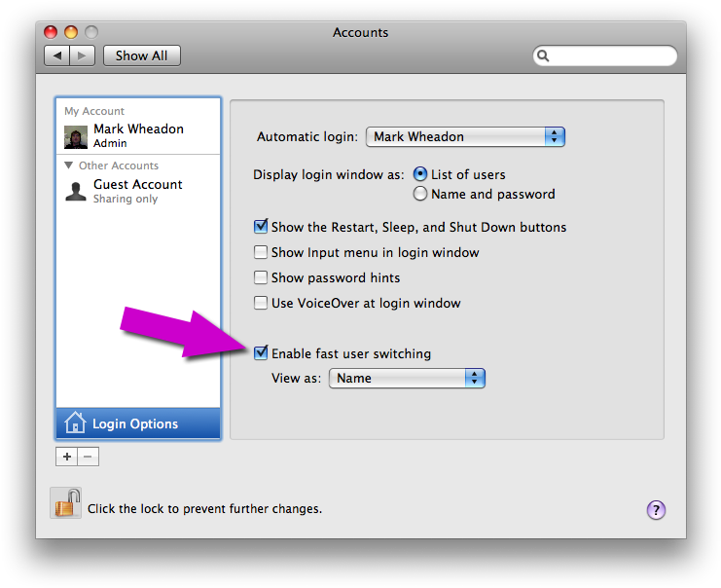721x588 pixels.
Task: Open the View as Name dropdown
Action: coord(407,378)
